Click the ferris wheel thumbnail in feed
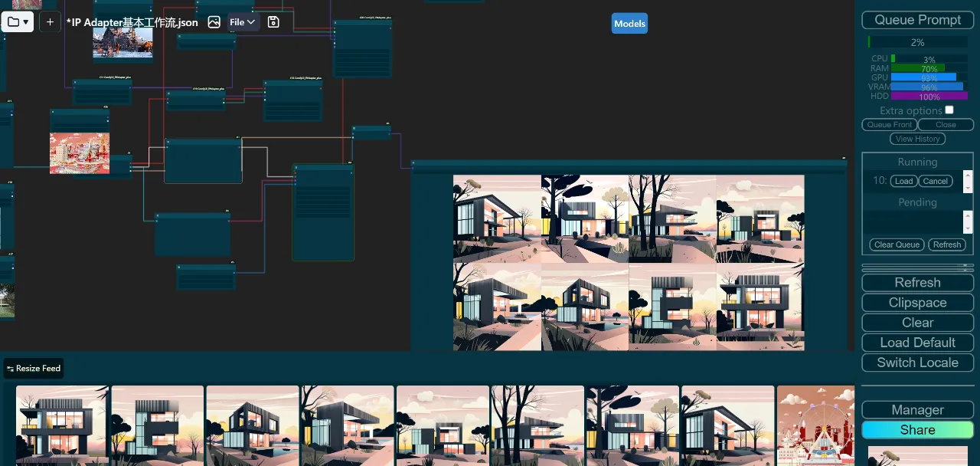The image size is (980, 466). click(x=815, y=425)
